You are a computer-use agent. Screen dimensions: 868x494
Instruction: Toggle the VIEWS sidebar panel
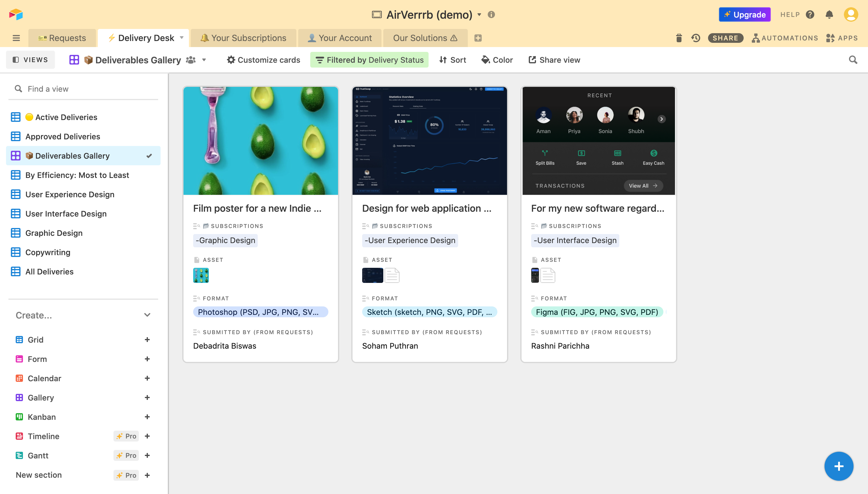pyautogui.click(x=30, y=60)
